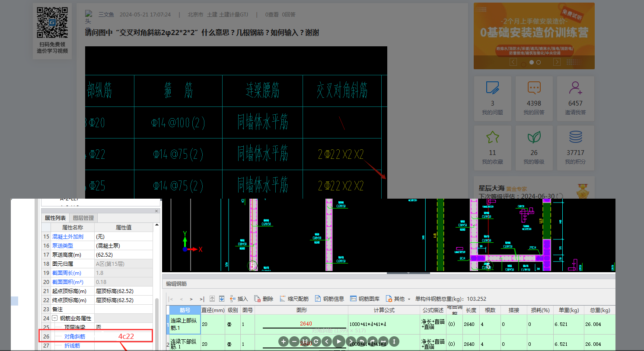Close the property panel with x
The width and height of the screenshot is (644, 351).
[156, 211]
